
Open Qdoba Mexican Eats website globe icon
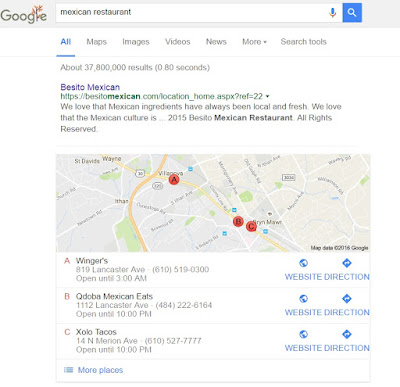[303, 299]
